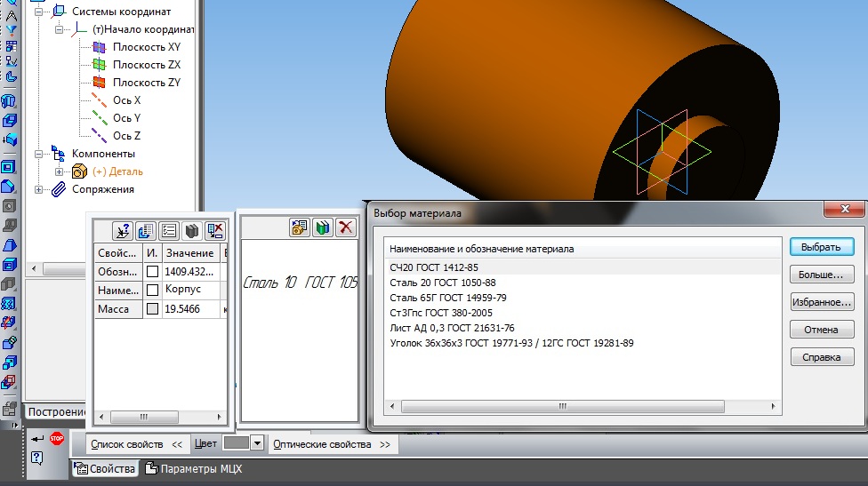This screenshot has width=868, height=486.
Task: Click the Больше... button
Action: tap(822, 275)
